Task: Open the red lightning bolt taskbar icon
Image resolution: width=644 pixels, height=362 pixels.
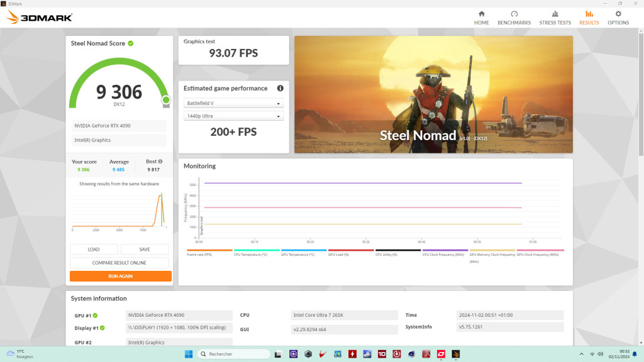Action: (352, 354)
